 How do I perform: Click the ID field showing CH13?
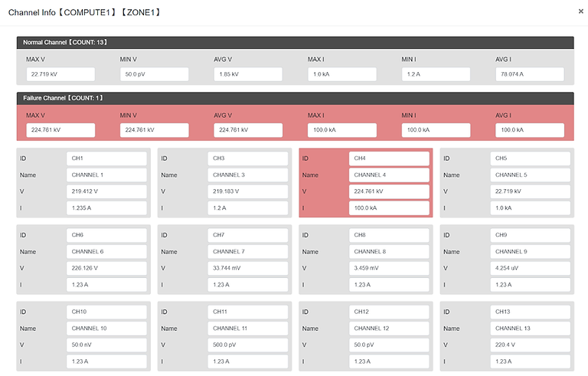point(531,312)
